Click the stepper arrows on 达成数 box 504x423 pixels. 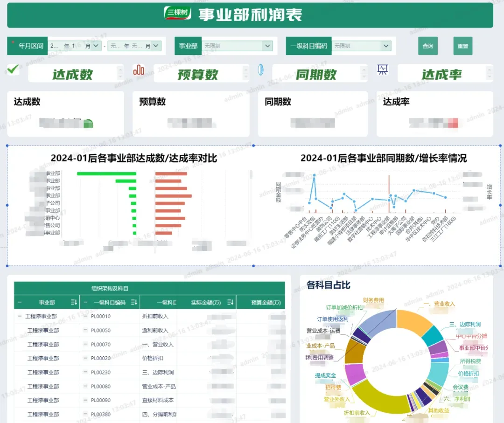tap(120, 73)
